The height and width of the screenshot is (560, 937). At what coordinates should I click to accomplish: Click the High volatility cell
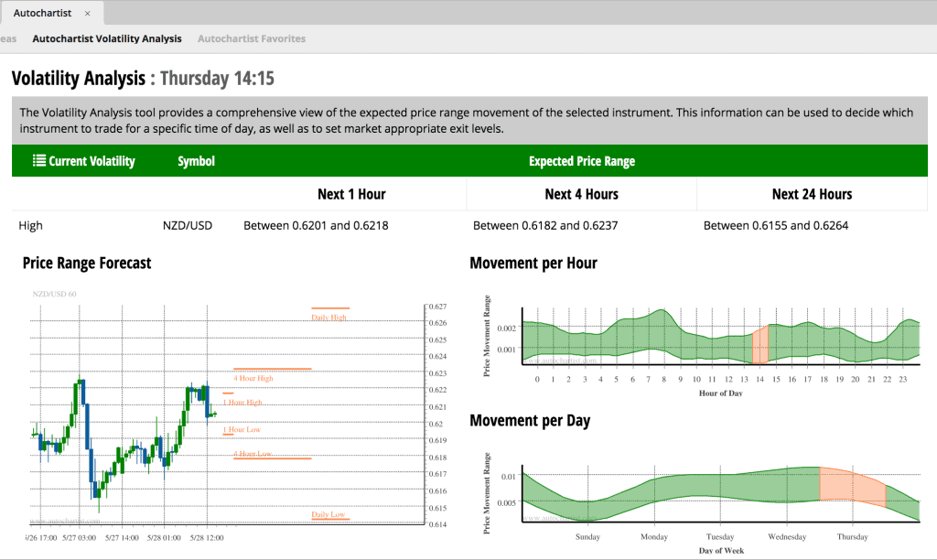pyautogui.click(x=30, y=225)
